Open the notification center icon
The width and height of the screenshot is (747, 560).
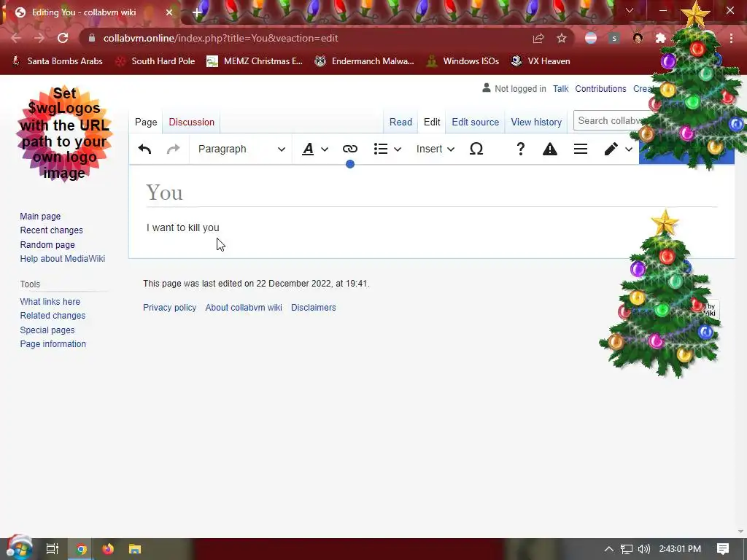[723, 549]
